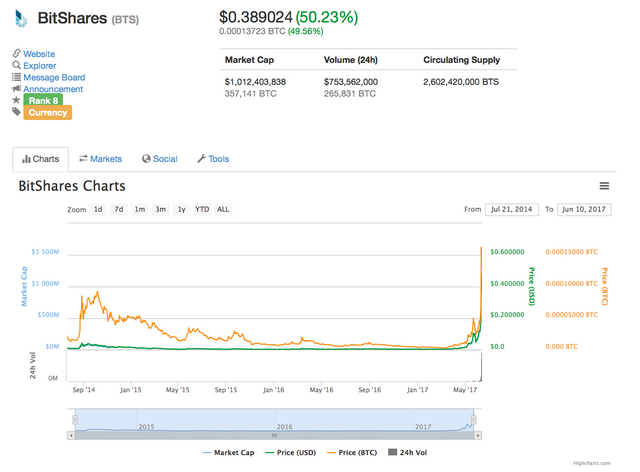Set chart zoom to 1y
Viewport: 640px width, 472px height.
pyautogui.click(x=181, y=209)
